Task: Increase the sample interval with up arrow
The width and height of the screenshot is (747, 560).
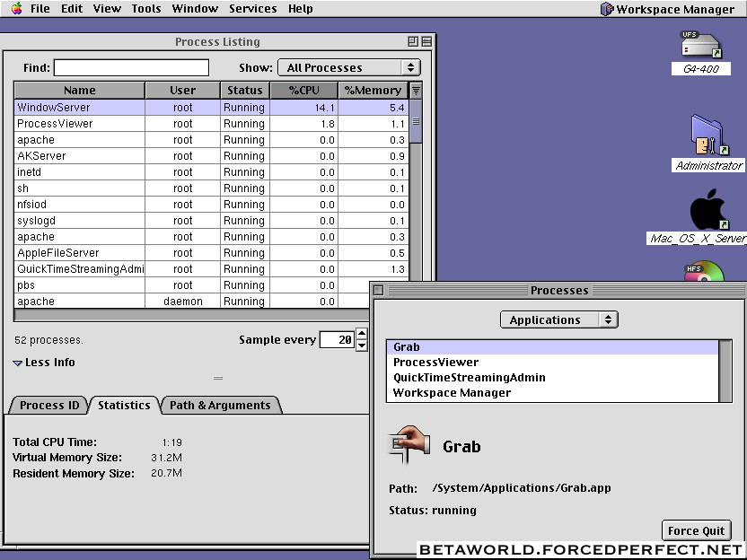Action: click(x=362, y=334)
